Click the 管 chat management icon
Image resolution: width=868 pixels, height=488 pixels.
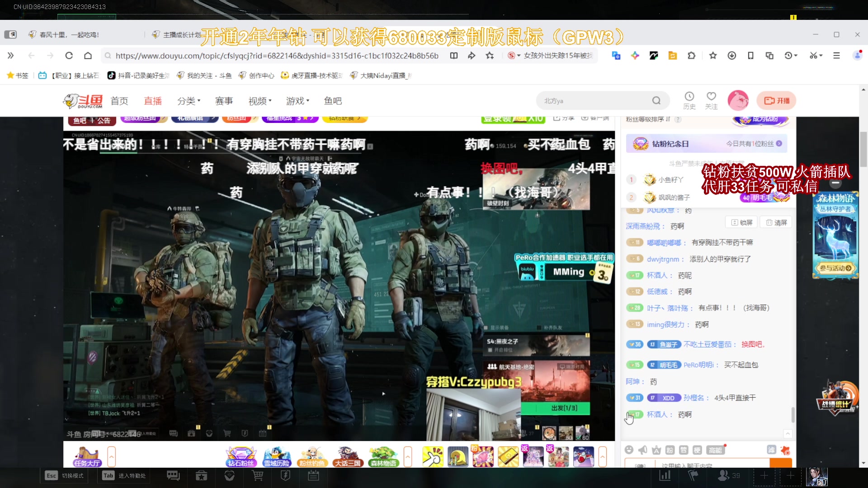click(x=684, y=450)
